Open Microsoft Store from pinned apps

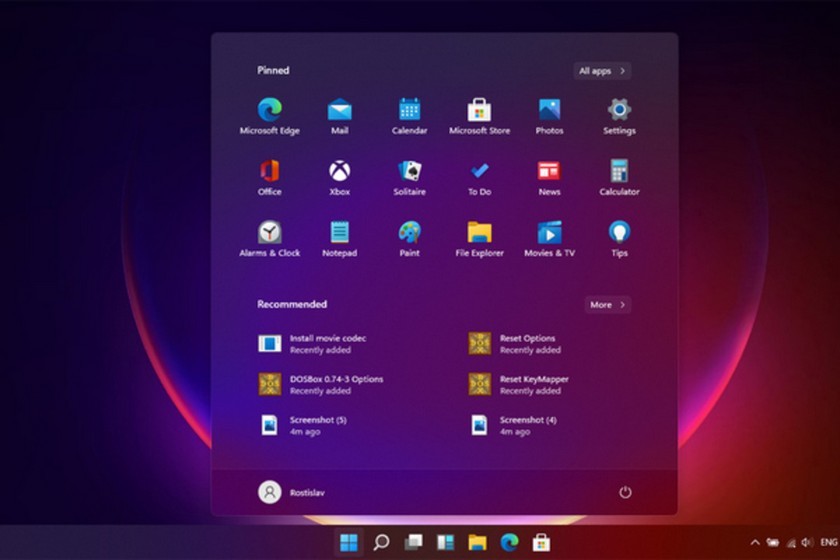coord(479,116)
